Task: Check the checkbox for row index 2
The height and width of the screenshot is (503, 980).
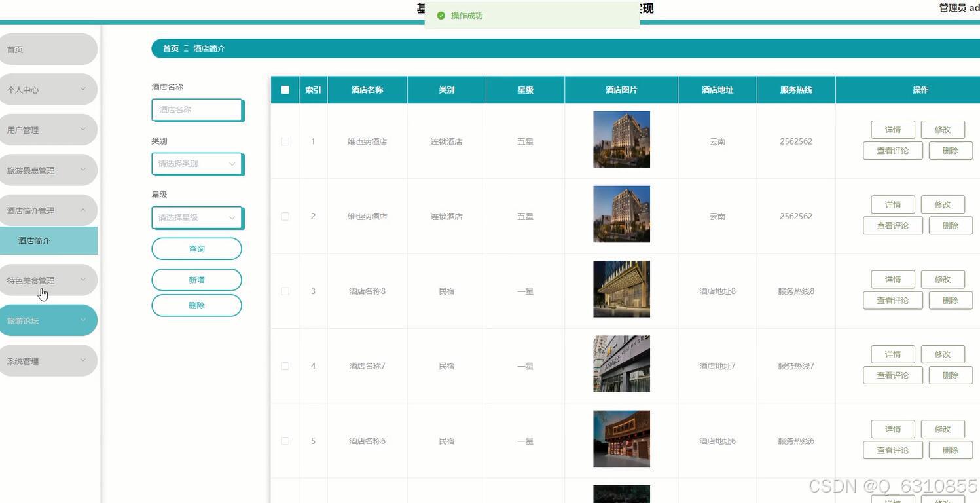Action: 285,216
